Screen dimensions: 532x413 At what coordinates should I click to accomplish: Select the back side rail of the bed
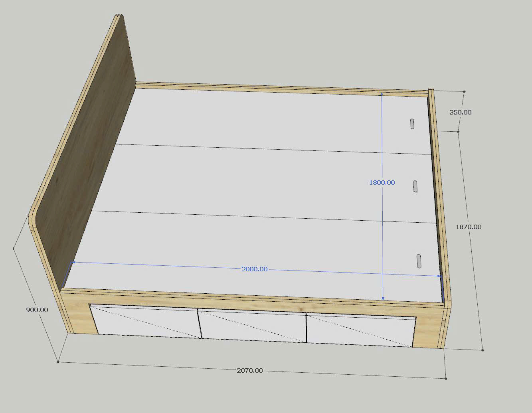pos(279,88)
